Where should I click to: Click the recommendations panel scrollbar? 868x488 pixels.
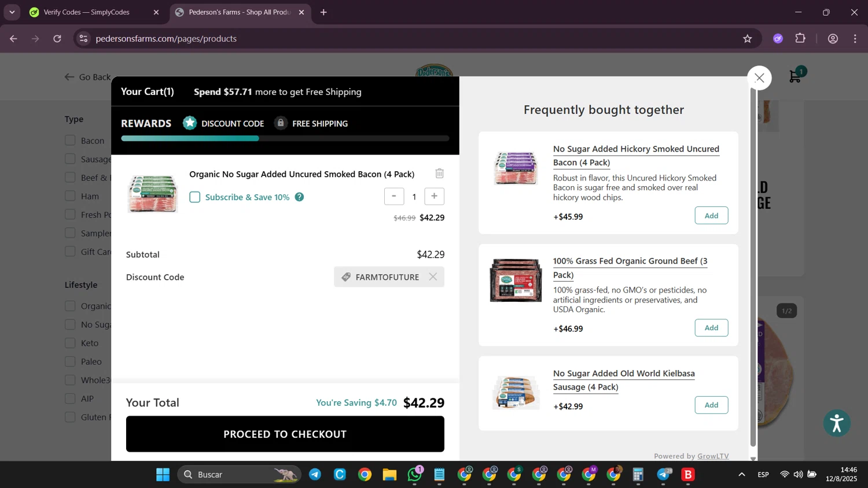pos(753,267)
